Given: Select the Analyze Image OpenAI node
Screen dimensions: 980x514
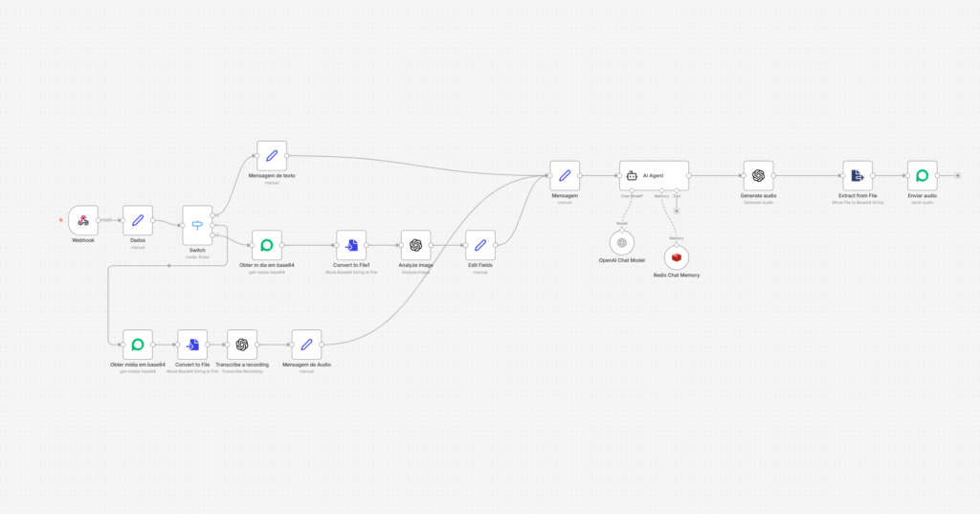Looking at the screenshot, I should [415, 245].
